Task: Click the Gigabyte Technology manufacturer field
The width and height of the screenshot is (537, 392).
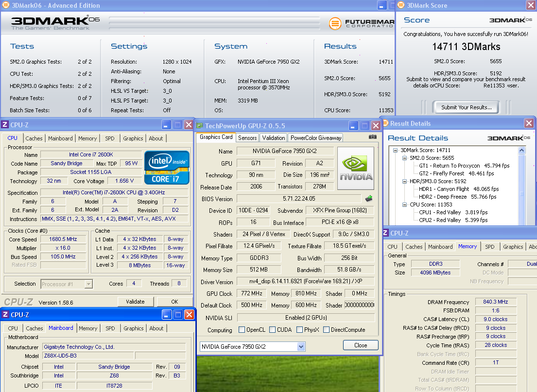Action: (x=114, y=347)
